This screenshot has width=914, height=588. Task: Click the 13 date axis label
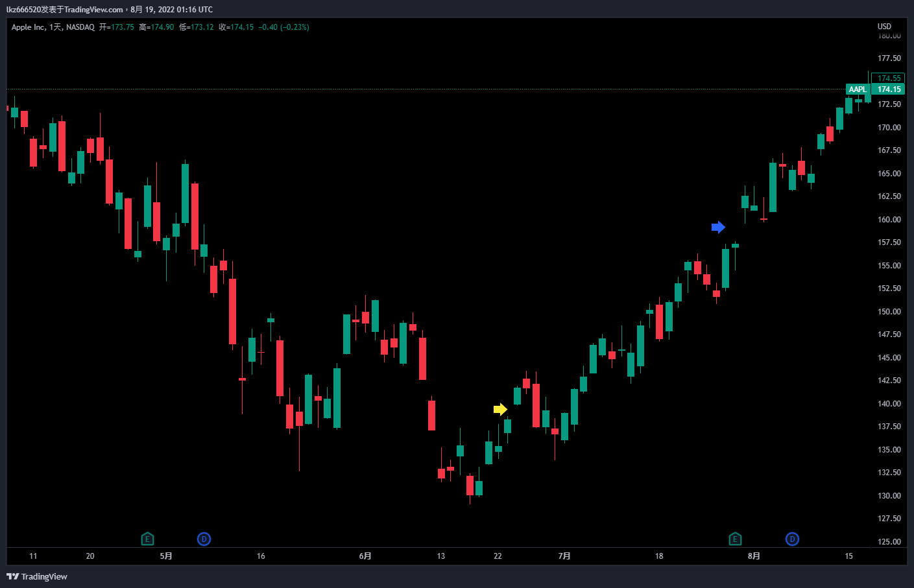point(441,556)
